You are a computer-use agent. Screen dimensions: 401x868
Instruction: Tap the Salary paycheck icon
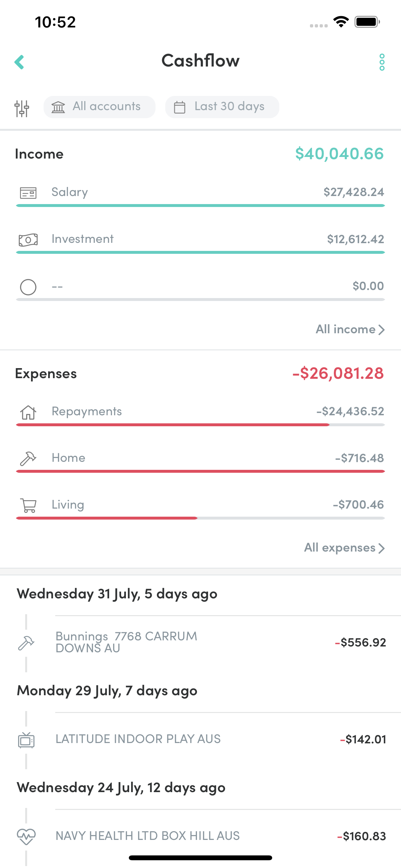pos(28,193)
